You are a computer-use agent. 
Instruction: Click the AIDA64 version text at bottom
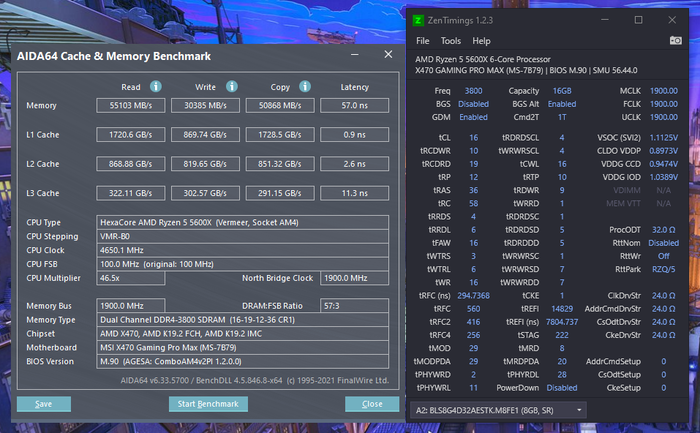[254, 381]
